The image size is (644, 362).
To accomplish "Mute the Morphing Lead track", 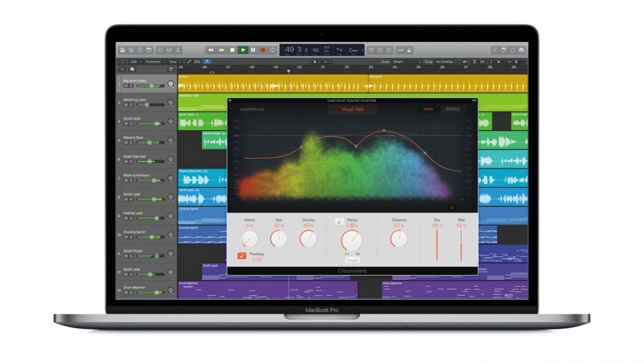I will tap(126, 105).
